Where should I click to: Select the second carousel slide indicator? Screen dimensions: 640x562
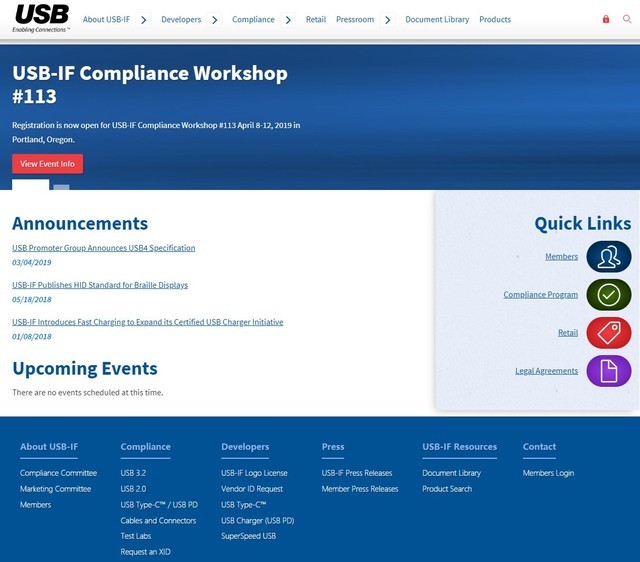pos(62,187)
